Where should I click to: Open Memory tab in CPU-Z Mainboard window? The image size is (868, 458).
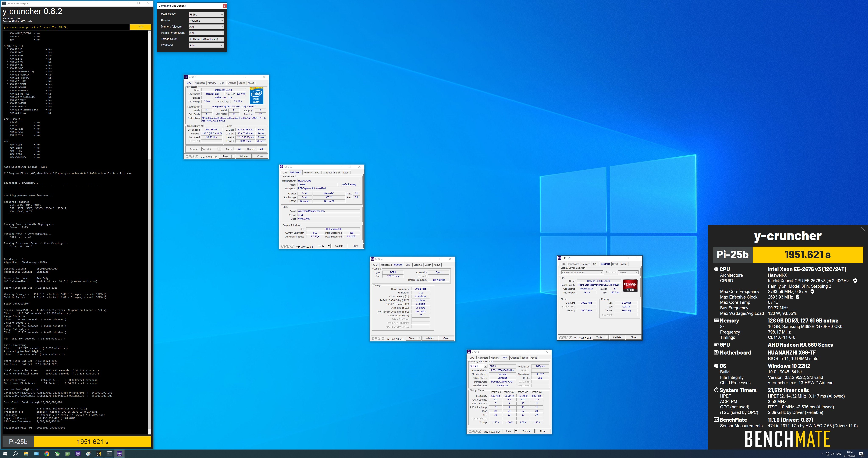coord(307,173)
